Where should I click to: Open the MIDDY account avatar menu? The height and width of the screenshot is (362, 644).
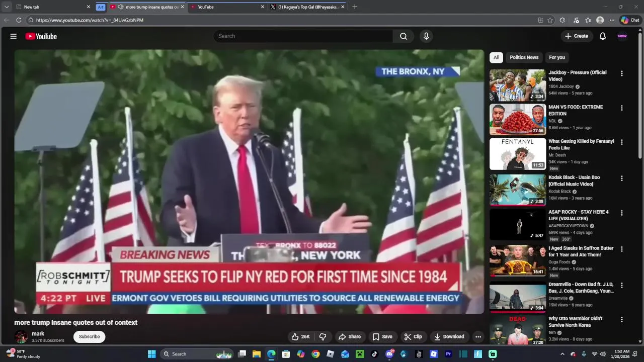coord(622,36)
